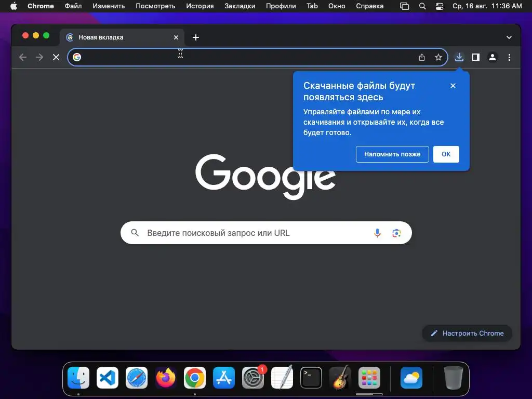
Task: Click the Chrome icon in Dock
Action: pos(195,378)
